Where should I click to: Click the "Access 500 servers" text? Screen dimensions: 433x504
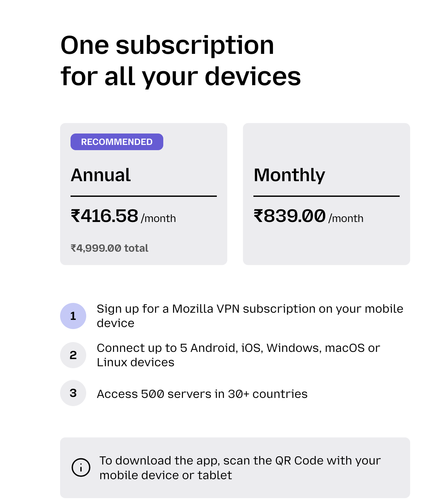point(202,394)
